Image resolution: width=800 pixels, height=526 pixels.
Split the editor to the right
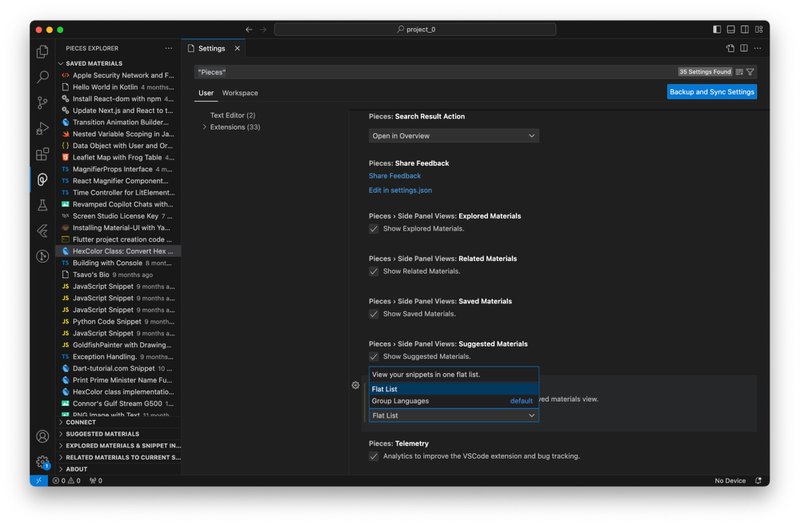(744, 48)
